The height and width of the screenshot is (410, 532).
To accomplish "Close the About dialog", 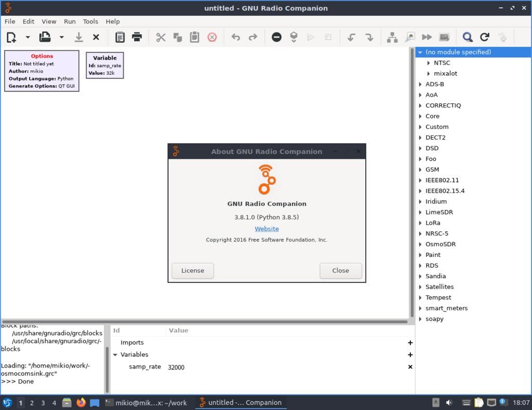I will [340, 270].
